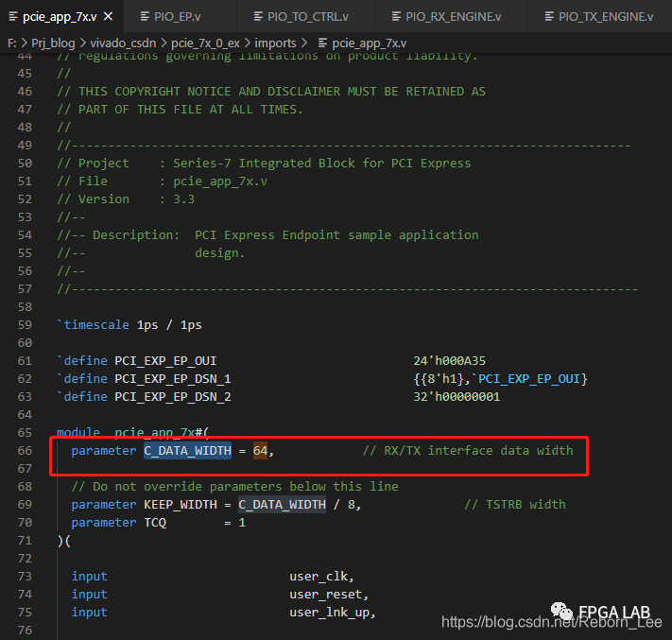This screenshot has width=672, height=640.
Task: Click PCI_EXP_EP_OUI define name on line 61
Action: [165, 361]
